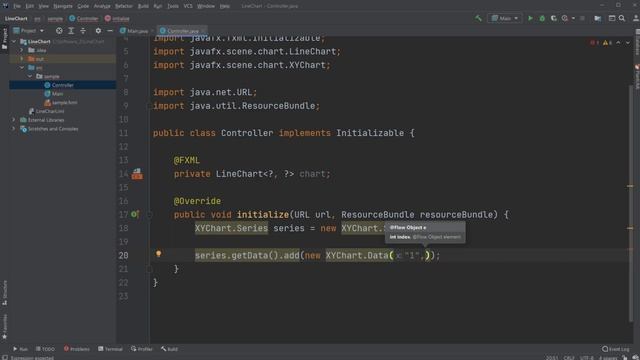640x360 pixels.
Task: Click the Build Project hammer icon
Action: tap(478, 18)
